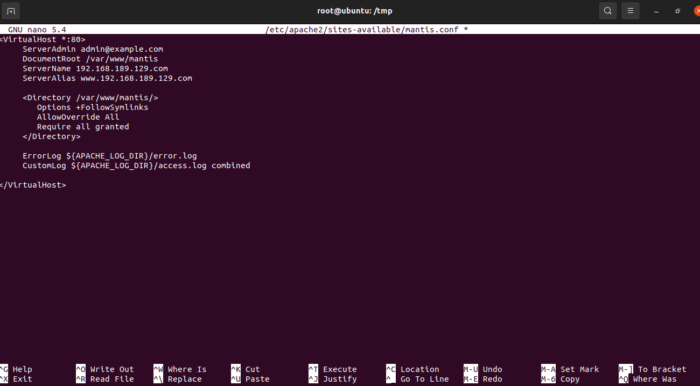Click the ^C Location shortcut
This screenshot has width=700, height=386.
tap(412, 369)
